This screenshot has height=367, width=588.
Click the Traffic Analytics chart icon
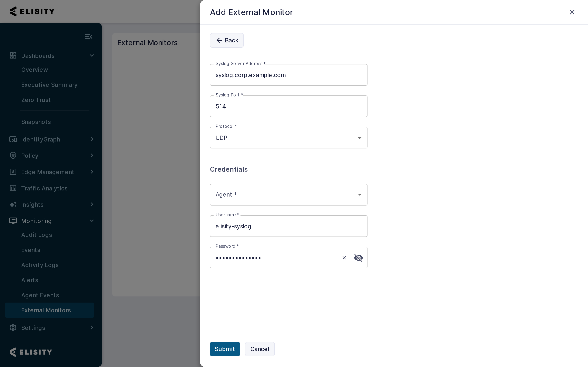pos(13,188)
